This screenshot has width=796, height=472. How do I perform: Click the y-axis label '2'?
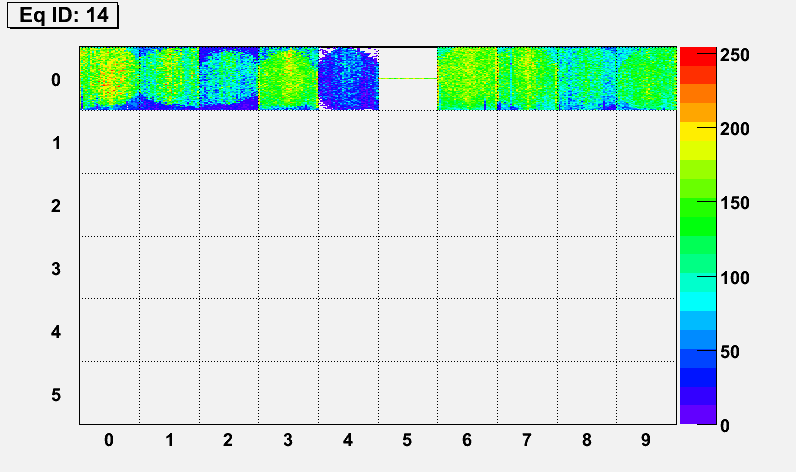(56, 206)
